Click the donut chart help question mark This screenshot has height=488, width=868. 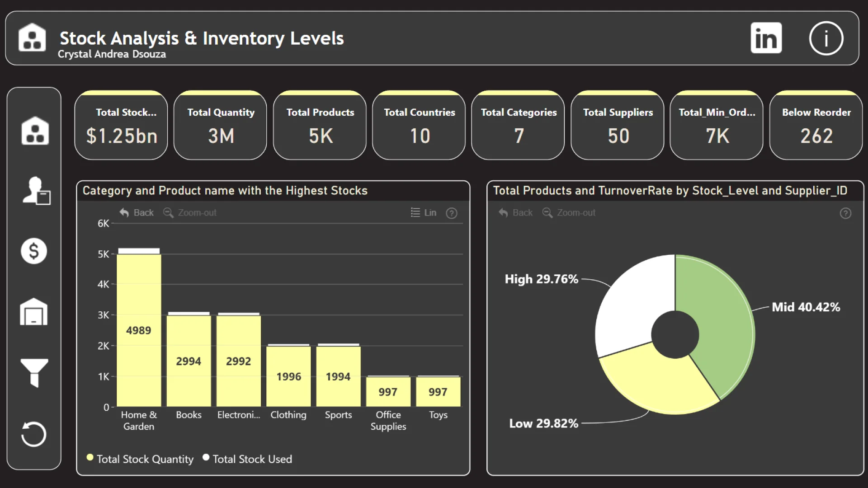coord(845,213)
